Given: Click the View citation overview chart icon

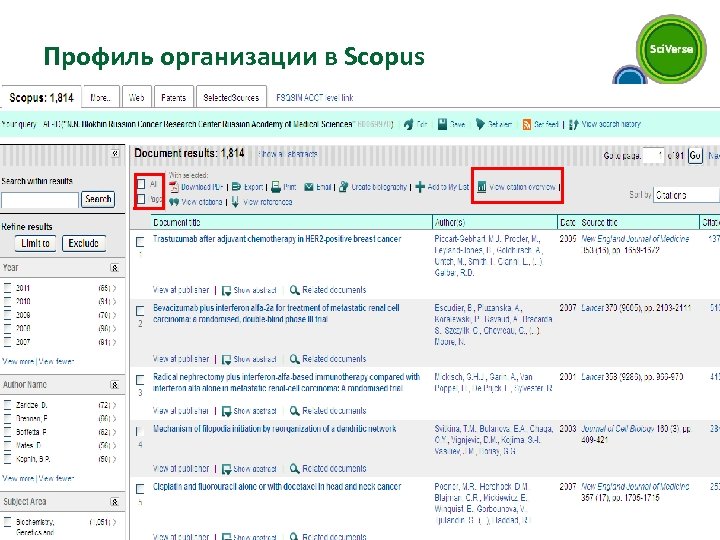Looking at the screenshot, I should [x=482, y=187].
